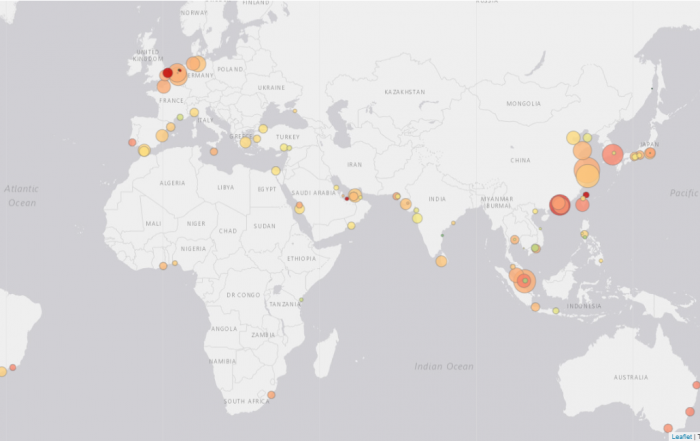Click the orange bubble in southern Sri Lanka

click(x=441, y=261)
